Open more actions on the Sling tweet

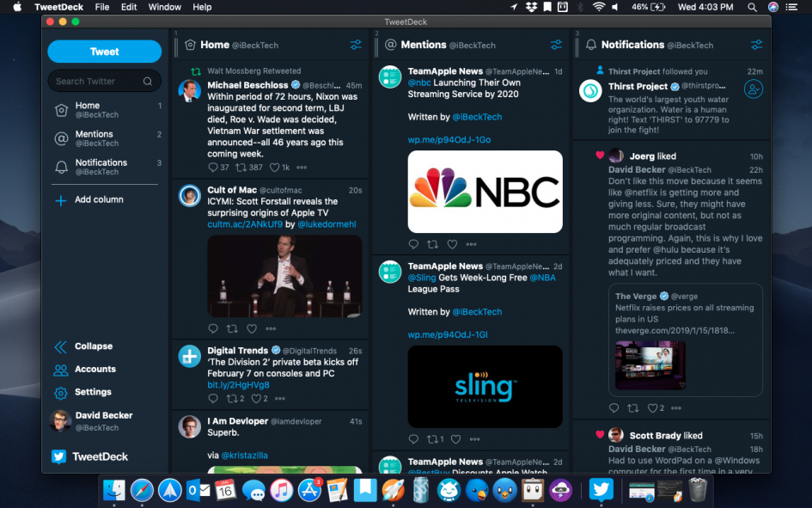click(473, 438)
